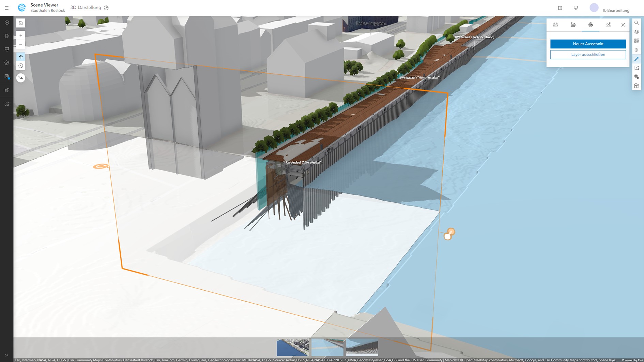The height and width of the screenshot is (362, 644).
Task: Open the daylight sun icon
Action: tap(637, 50)
